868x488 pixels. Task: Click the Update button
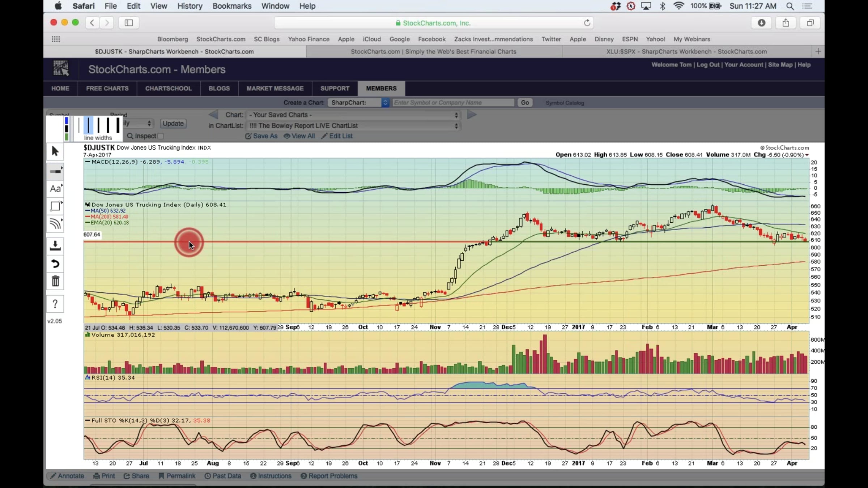tap(173, 123)
